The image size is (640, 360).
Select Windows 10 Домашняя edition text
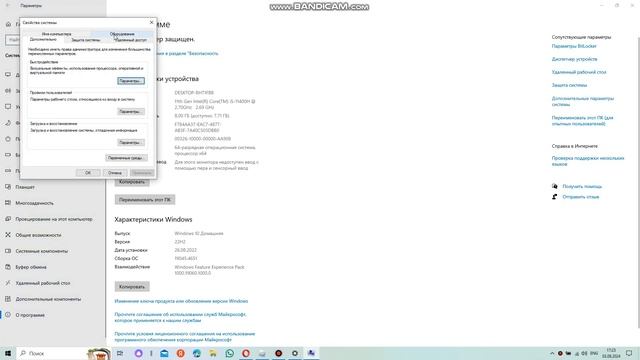199,233
